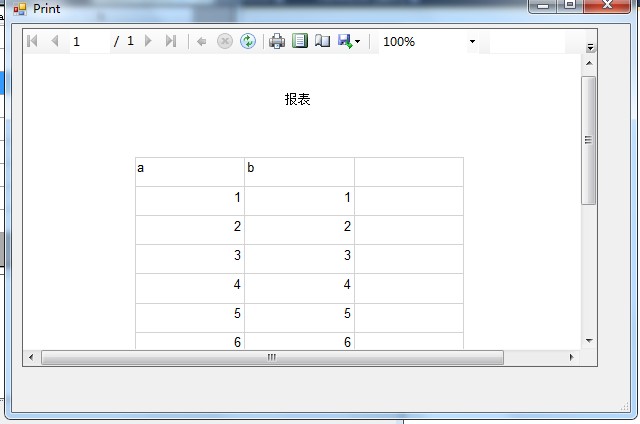640x424 pixels.
Task: Click horizontal scrollbar left arrow
Action: coord(31,357)
